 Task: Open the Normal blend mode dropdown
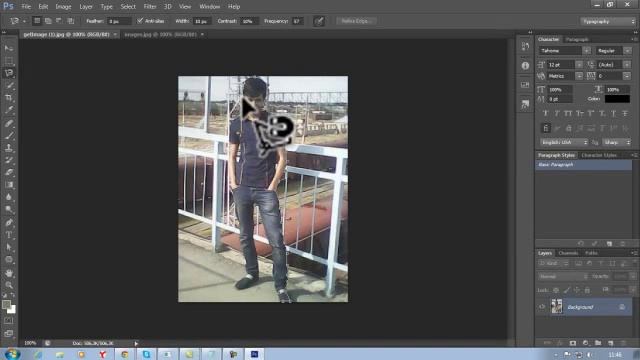tap(564, 276)
